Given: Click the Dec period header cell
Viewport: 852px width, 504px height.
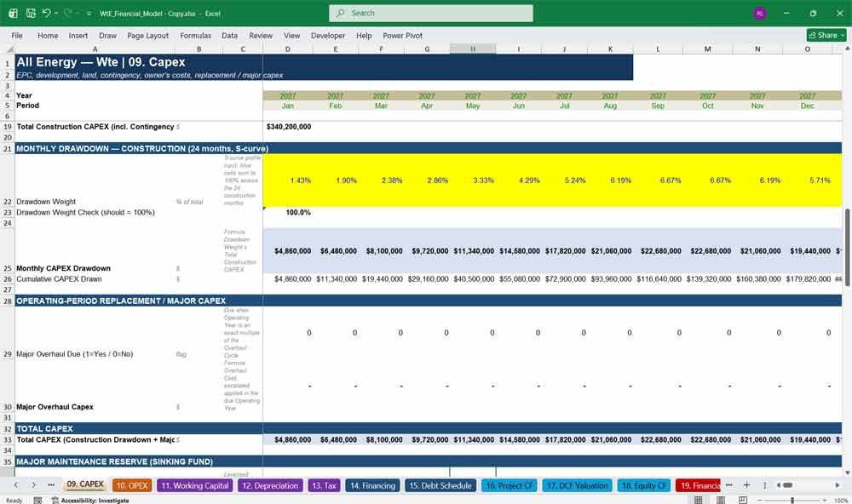Looking at the screenshot, I should coord(808,106).
